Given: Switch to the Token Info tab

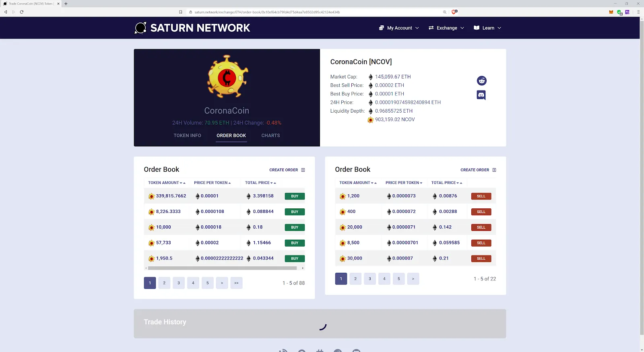Looking at the screenshot, I should [x=187, y=136].
